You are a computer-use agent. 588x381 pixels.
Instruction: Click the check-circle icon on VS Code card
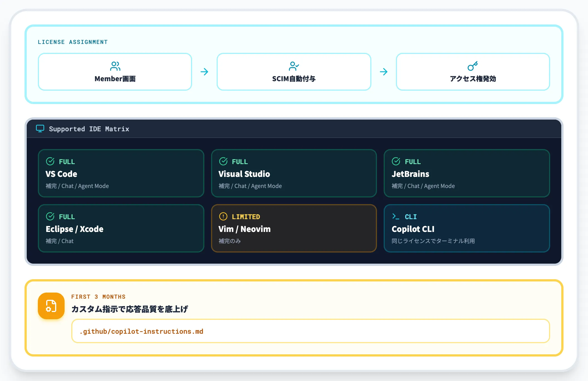[x=50, y=161]
